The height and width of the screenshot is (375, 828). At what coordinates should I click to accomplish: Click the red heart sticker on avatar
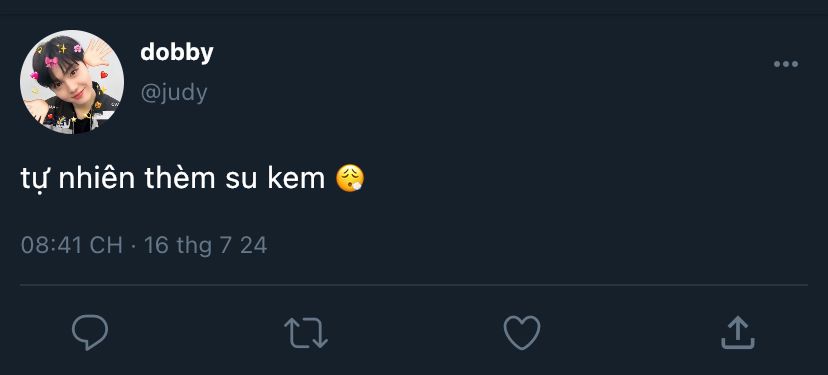tap(104, 74)
